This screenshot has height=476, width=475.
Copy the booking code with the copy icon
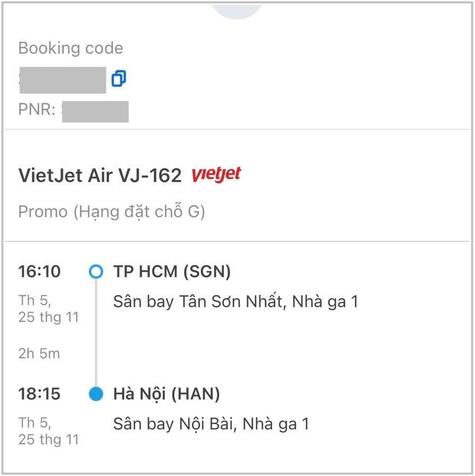[x=118, y=79]
